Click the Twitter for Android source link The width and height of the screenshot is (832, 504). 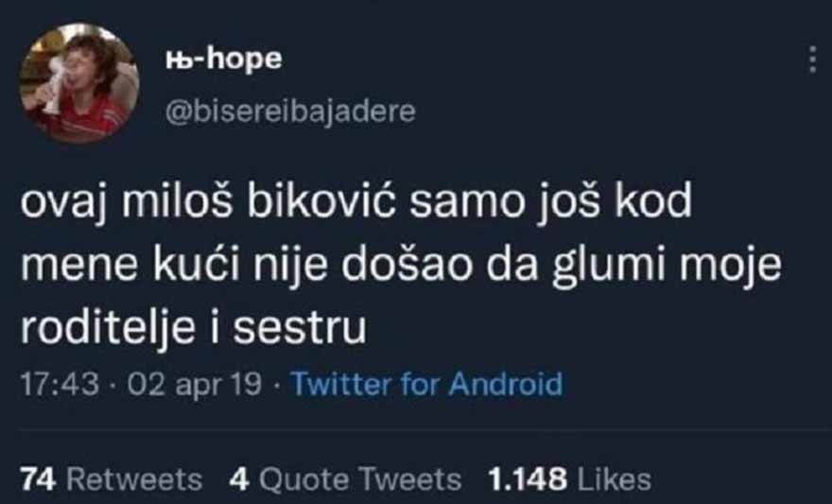427,384
